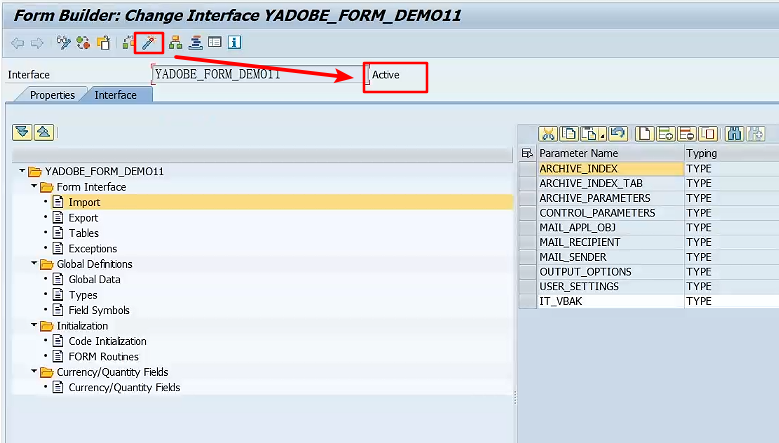Switch to the Properties tab
779x443 pixels.
coord(51,95)
